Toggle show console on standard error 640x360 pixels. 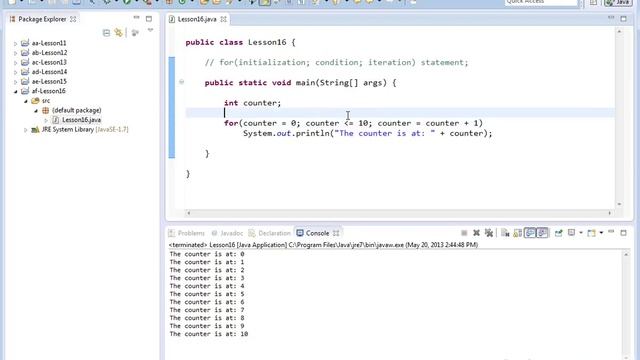[542, 233]
